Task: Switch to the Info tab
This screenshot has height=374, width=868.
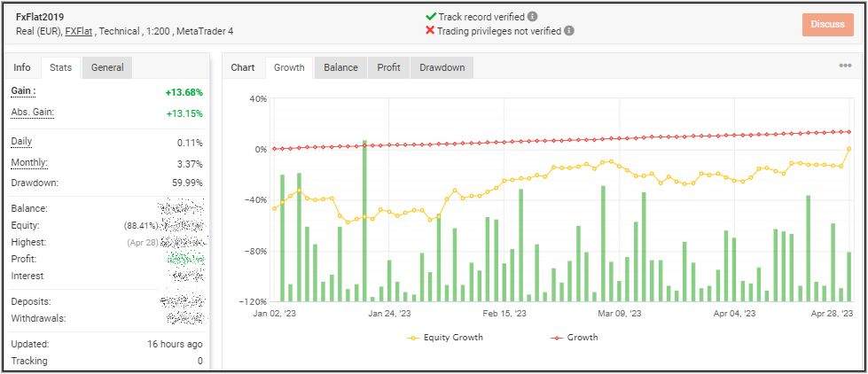Action: pos(22,67)
